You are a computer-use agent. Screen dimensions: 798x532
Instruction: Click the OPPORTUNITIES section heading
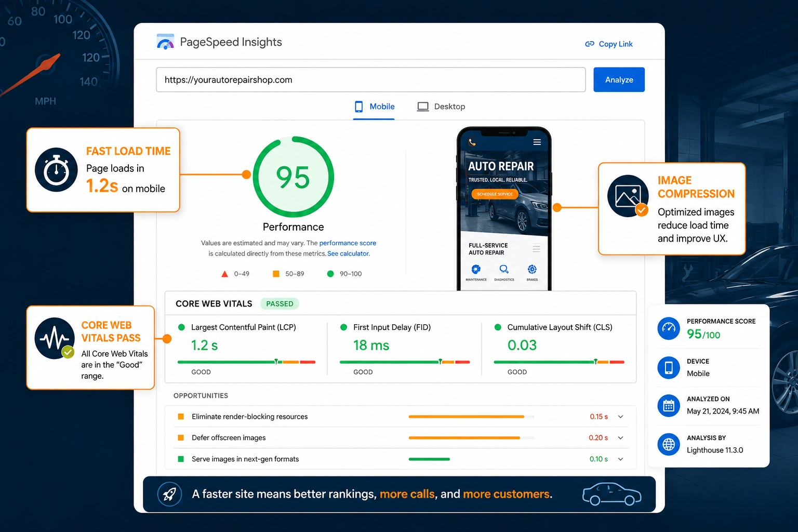tap(201, 396)
